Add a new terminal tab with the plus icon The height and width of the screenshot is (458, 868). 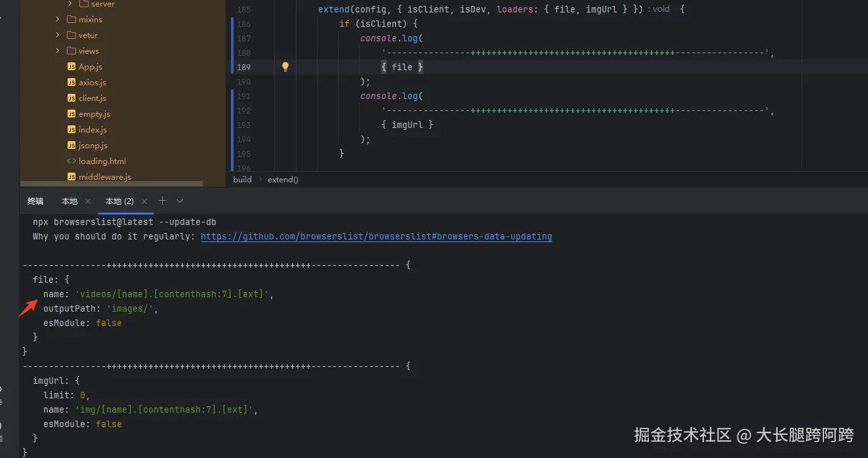pos(162,201)
